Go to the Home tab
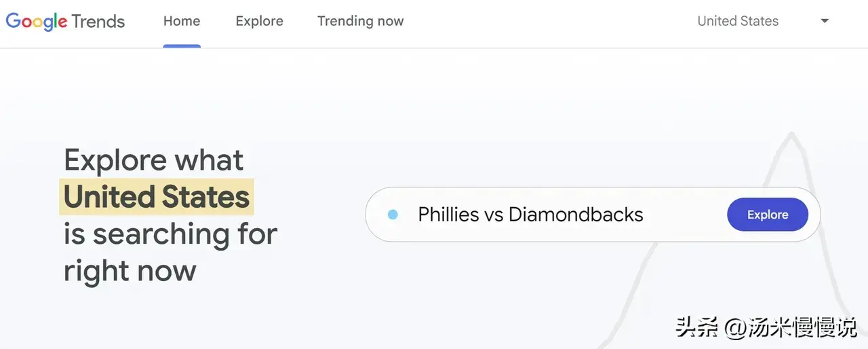 coord(182,21)
